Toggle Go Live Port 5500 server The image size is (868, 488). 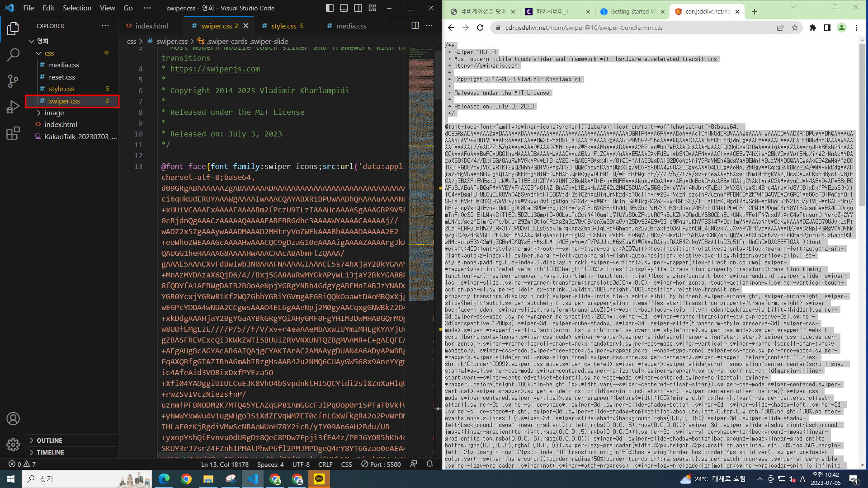(x=381, y=464)
